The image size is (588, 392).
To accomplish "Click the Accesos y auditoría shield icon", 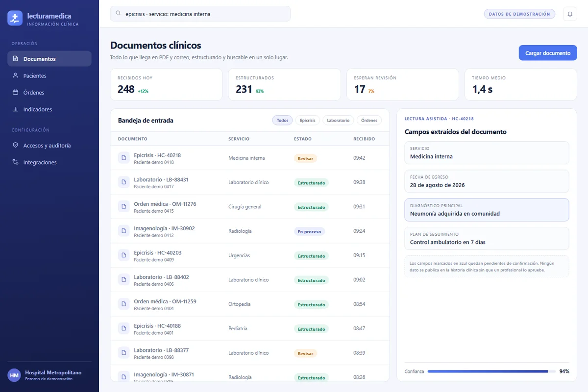I will pyautogui.click(x=15, y=146).
